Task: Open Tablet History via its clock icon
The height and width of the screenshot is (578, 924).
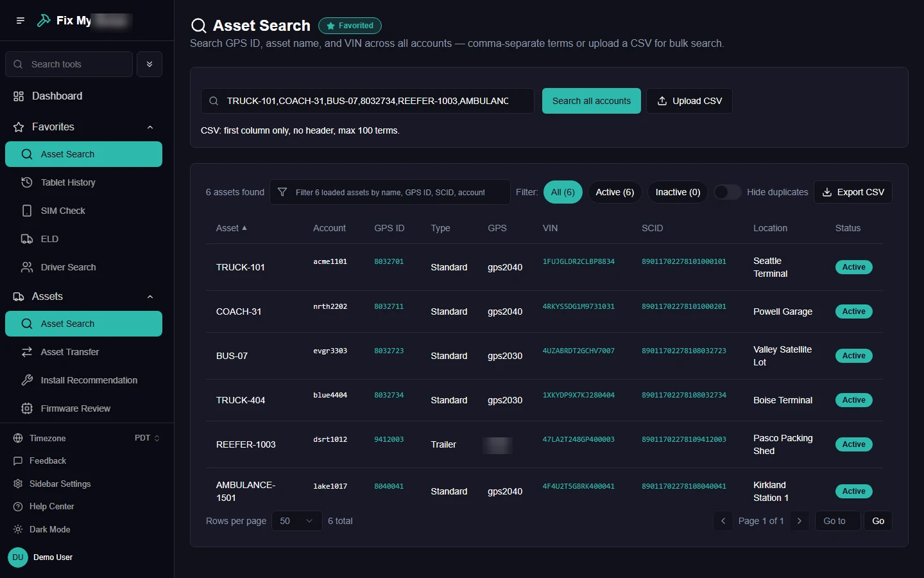Action: pyautogui.click(x=27, y=182)
